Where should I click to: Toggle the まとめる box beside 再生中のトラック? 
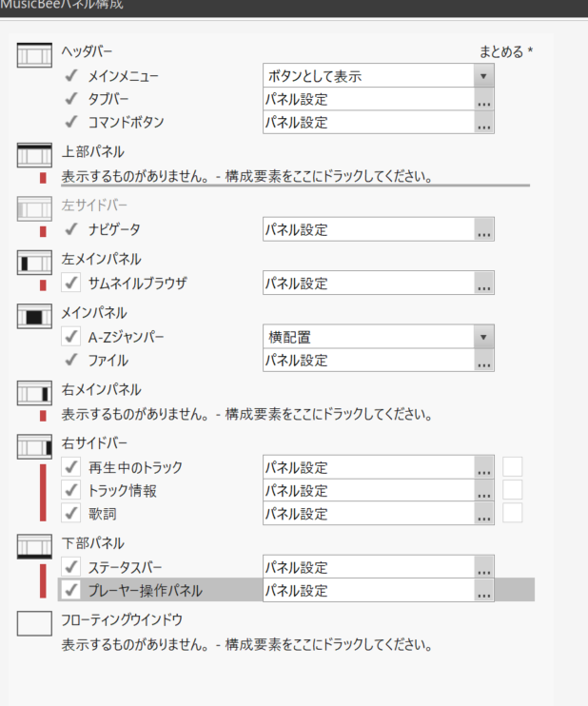[x=513, y=467]
